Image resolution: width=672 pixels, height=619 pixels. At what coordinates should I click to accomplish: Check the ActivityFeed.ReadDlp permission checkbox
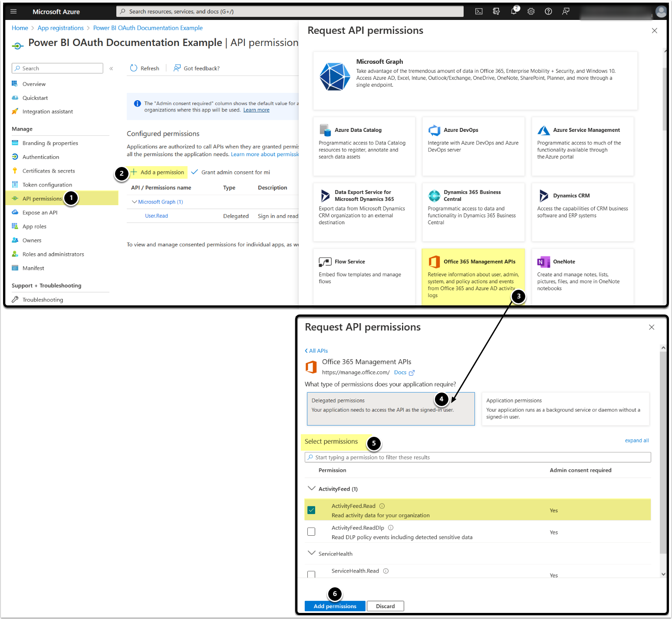pyautogui.click(x=311, y=532)
